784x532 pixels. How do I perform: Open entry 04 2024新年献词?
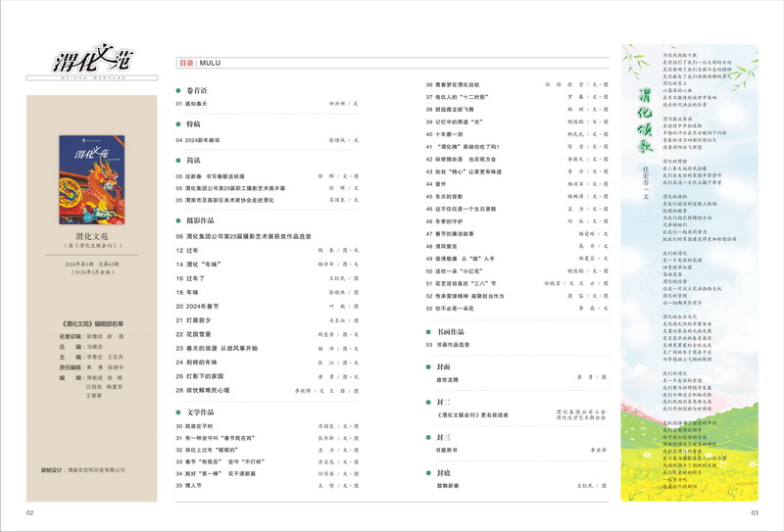(206, 139)
